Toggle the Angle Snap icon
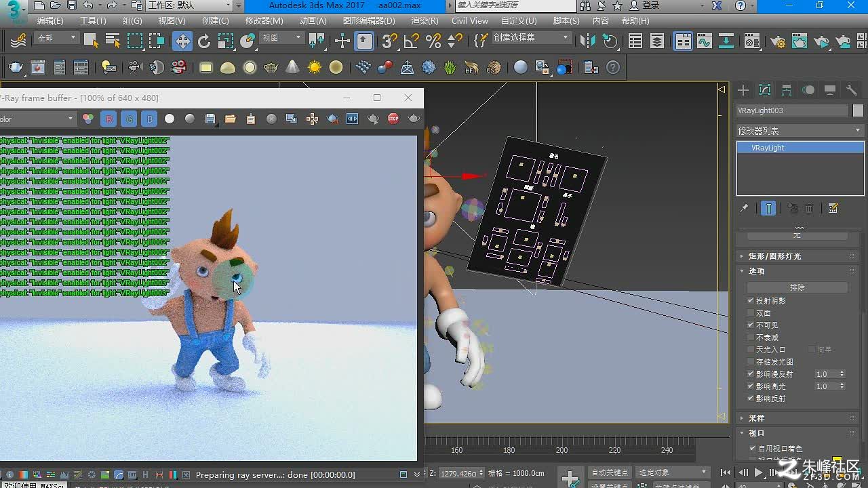The image size is (868, 488). click(x=411, y=41)
